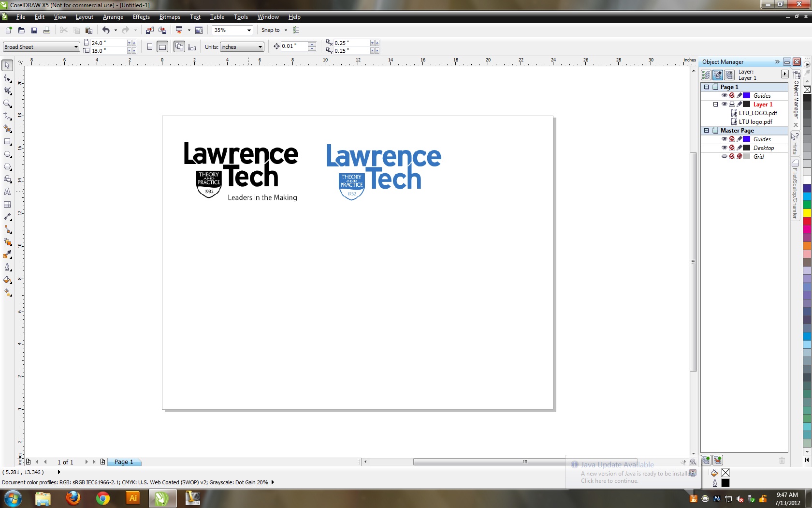812x508 pixels.
Task: Open the Table menu
Action: 217,17
